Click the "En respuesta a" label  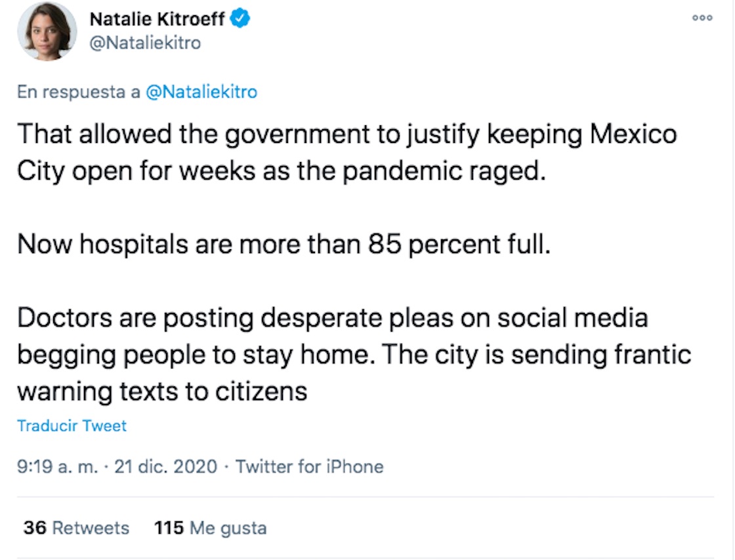79,92
